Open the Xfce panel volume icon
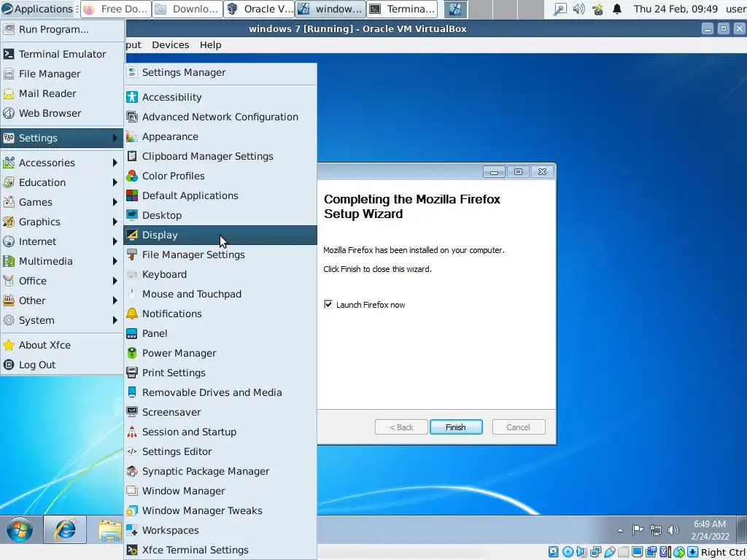Screen dimensions: 747x560 578,9
